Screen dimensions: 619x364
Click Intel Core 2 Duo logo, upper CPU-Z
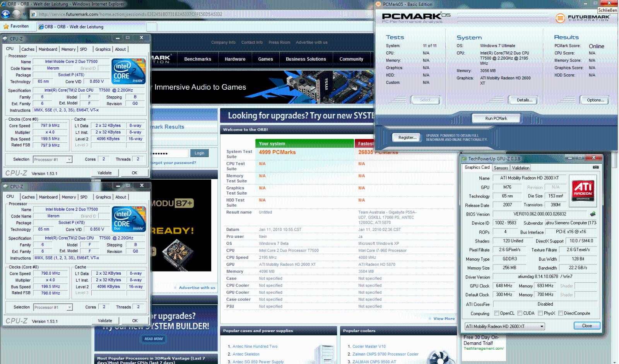128,71
